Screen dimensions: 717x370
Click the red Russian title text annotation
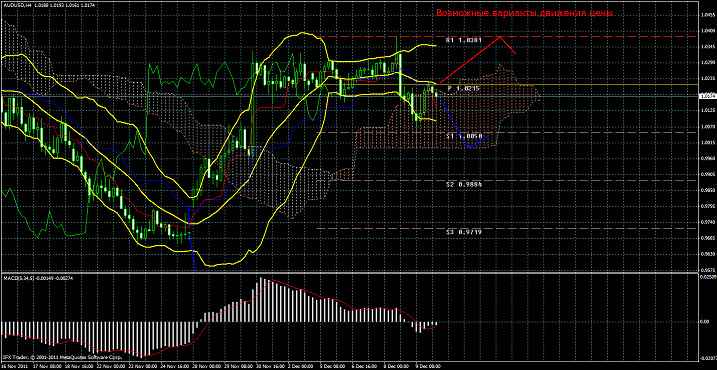tap(524, 13)
